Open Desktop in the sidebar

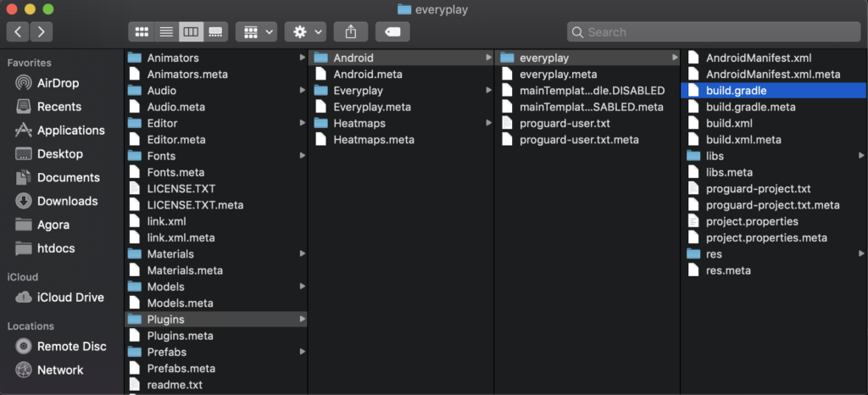pos(48,153)
